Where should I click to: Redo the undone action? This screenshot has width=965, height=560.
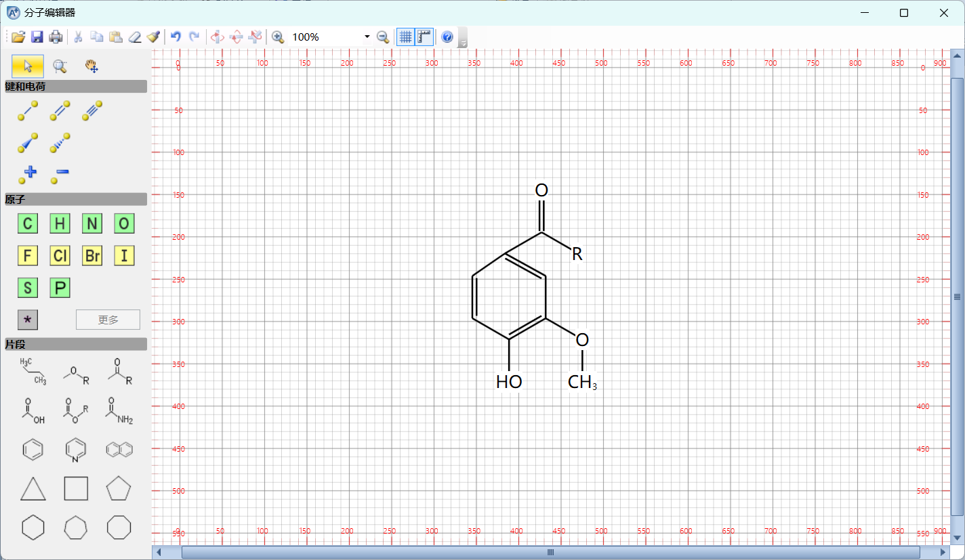pos(194,37)
